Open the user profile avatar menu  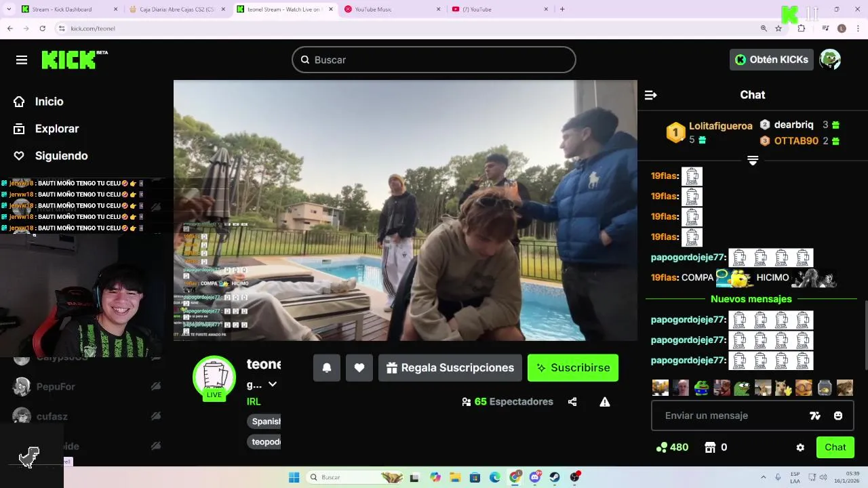(830, 60)
